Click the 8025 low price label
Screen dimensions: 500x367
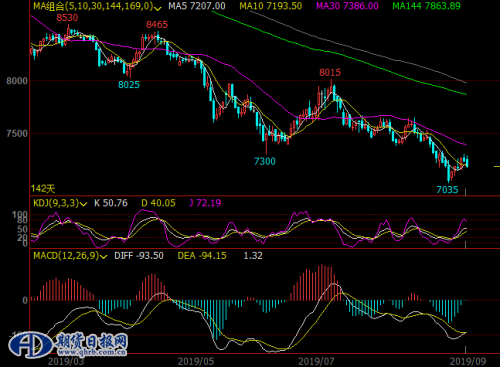point(129,85)
